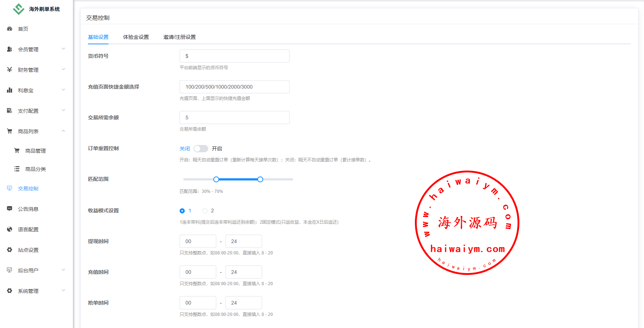Open the 邀请/注册设置 tab
The height and width of the screenshot is (328, 644).
(179, 37)
